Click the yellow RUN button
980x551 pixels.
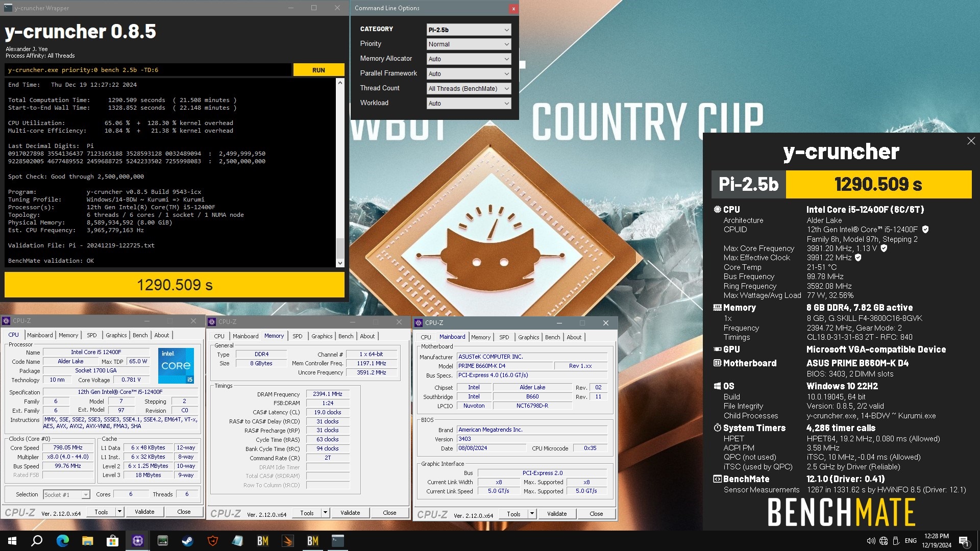[318, 70]
